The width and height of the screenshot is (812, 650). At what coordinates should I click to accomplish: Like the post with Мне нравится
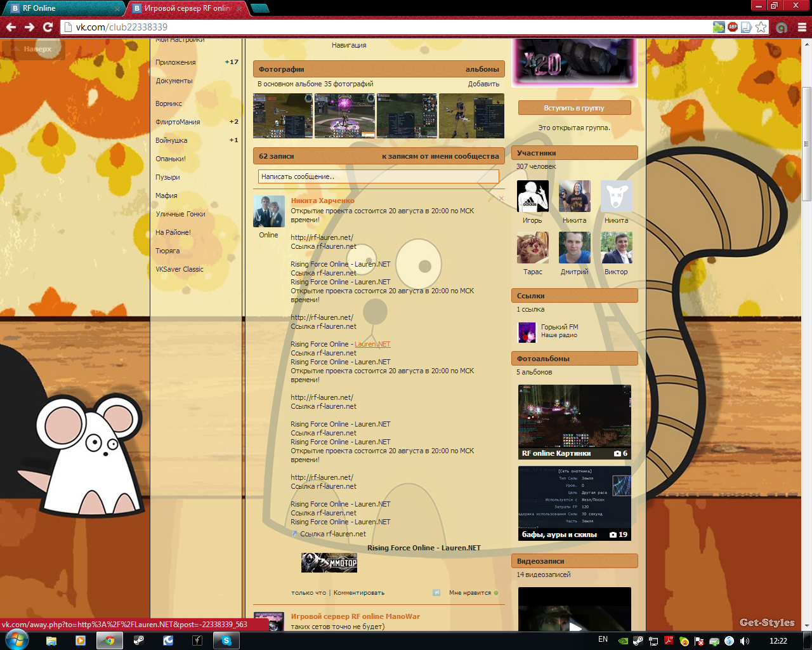[x=473, y=593]
